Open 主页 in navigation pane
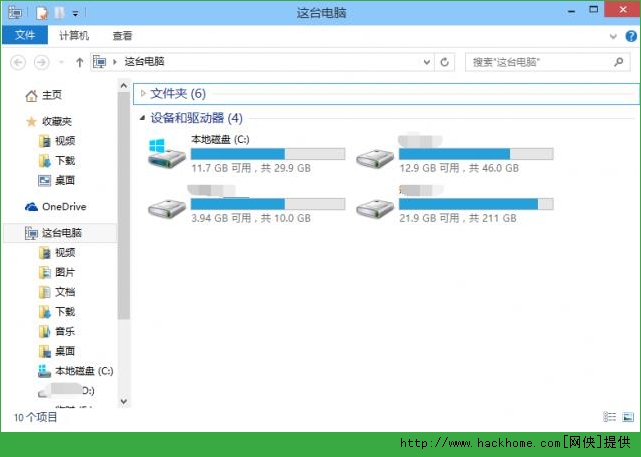 pos(52,95)
